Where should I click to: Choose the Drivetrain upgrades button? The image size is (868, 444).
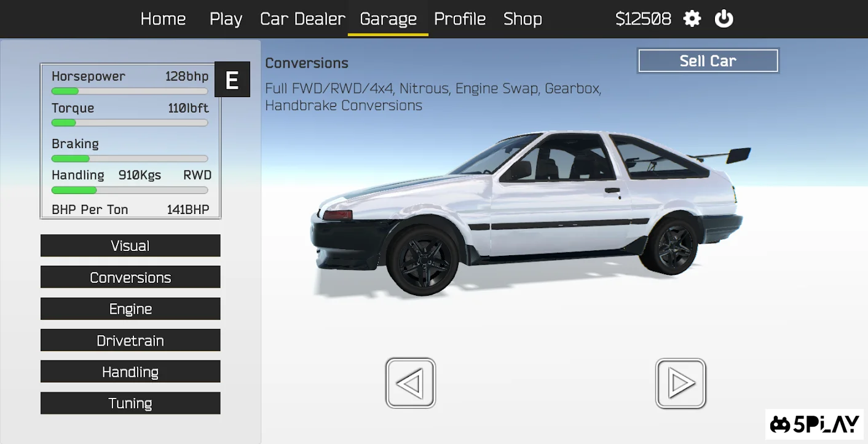tap(130, 341)
